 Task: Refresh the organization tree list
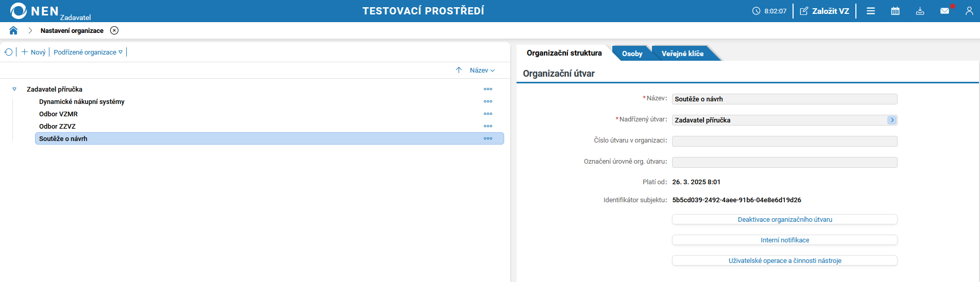(8, 52)
